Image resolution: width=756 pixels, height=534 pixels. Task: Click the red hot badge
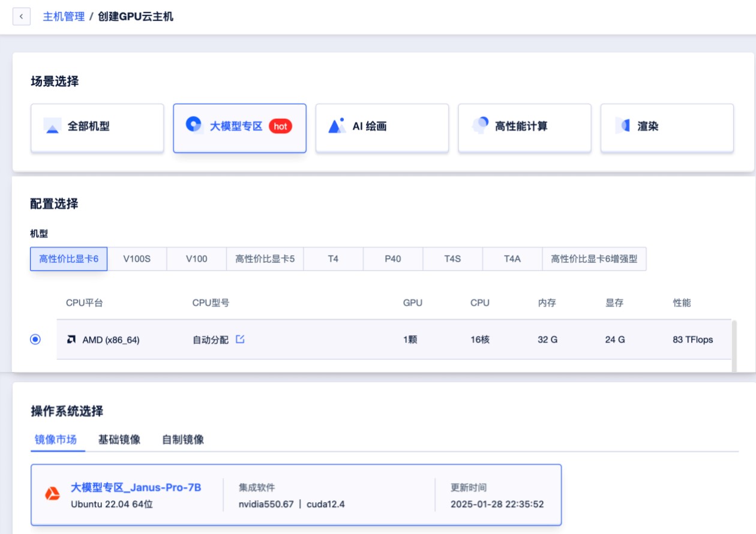click(x=280, y=126)
